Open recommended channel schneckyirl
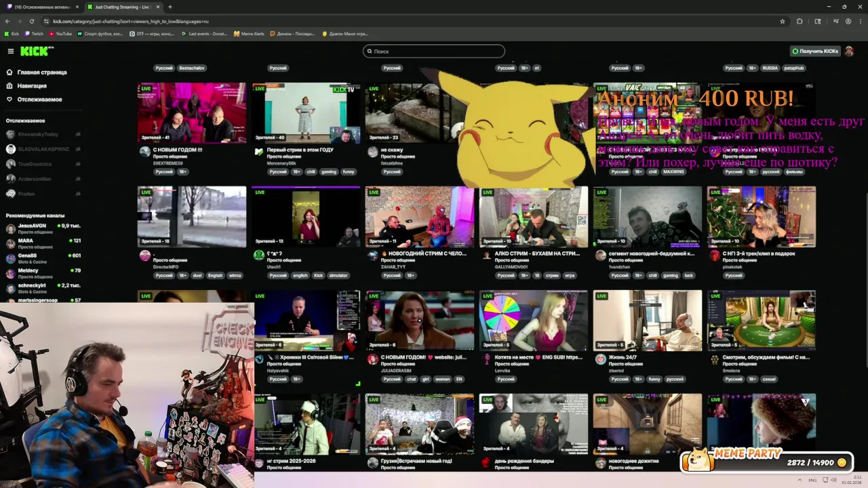 click(42, 288)
